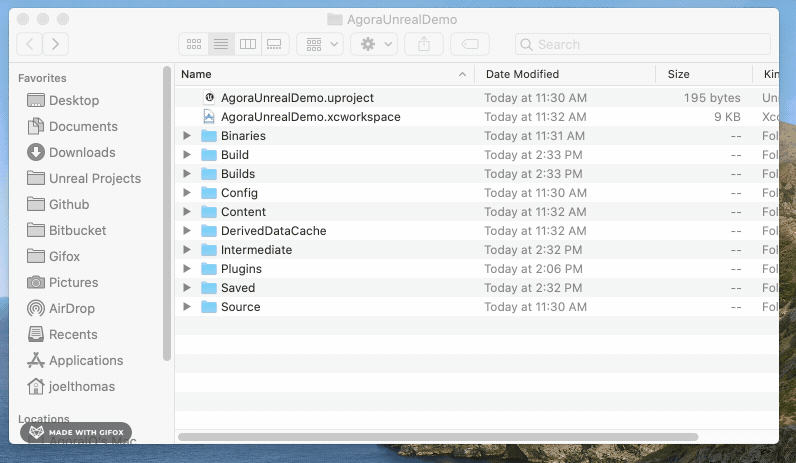796x463 pixels.
Task: Open Desktop in the sidebar
Action: click(63, 101)
